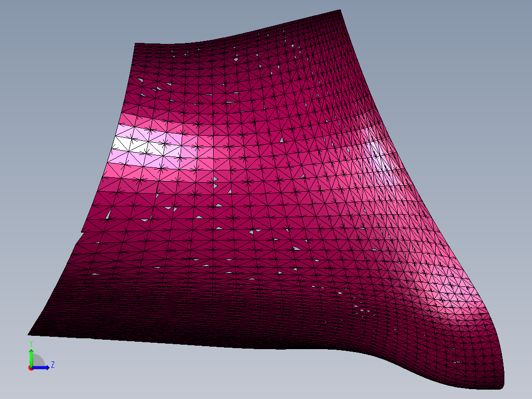Pick the top-right corner tip of the surface

[340, 11]
